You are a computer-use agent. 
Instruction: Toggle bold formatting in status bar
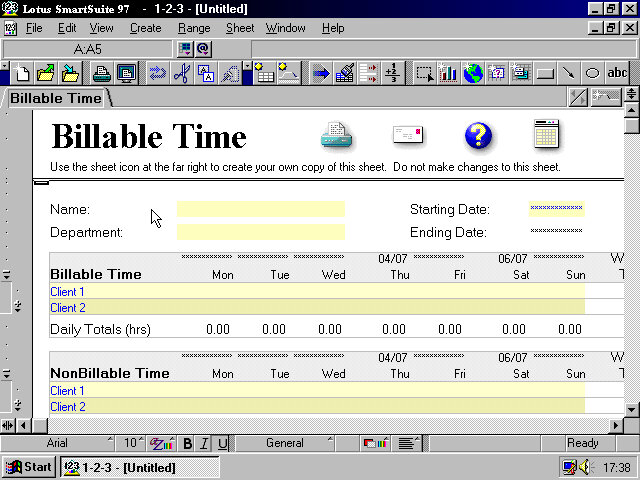[x=187, y=443]
